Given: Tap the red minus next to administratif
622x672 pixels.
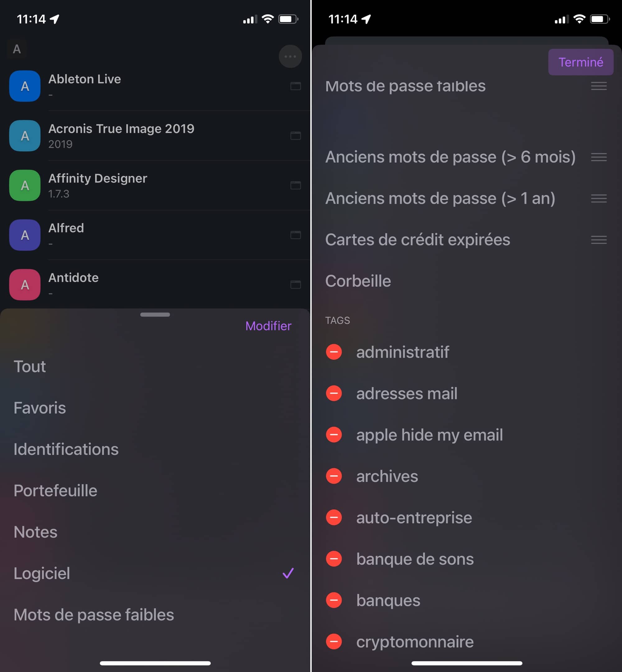Looking at the screenshot, I should click(334, 352).
